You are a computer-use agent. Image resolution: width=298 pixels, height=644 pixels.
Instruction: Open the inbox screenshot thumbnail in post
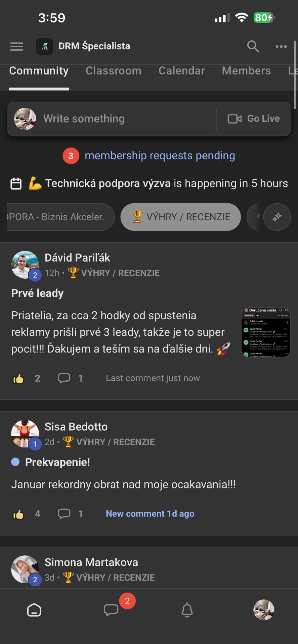pos(266,332)
